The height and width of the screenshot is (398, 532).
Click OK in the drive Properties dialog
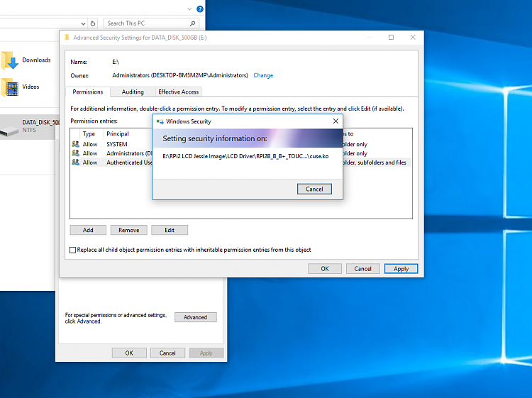click(129, 353)
